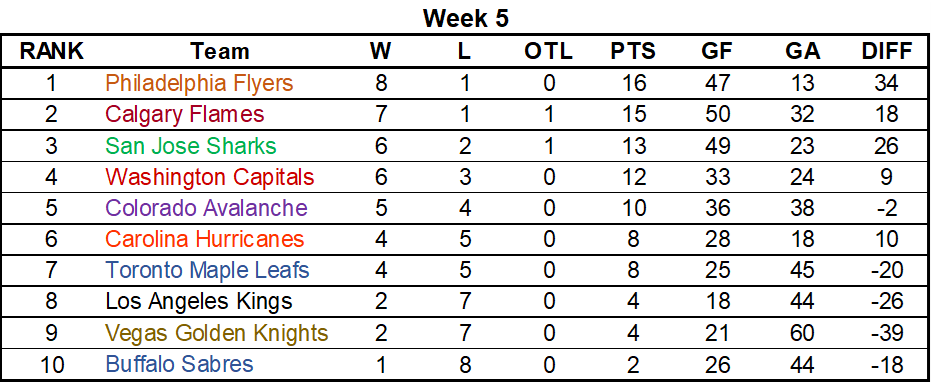Click the Calgary Flames team name

pyautogui.click(x=184, y=115)
